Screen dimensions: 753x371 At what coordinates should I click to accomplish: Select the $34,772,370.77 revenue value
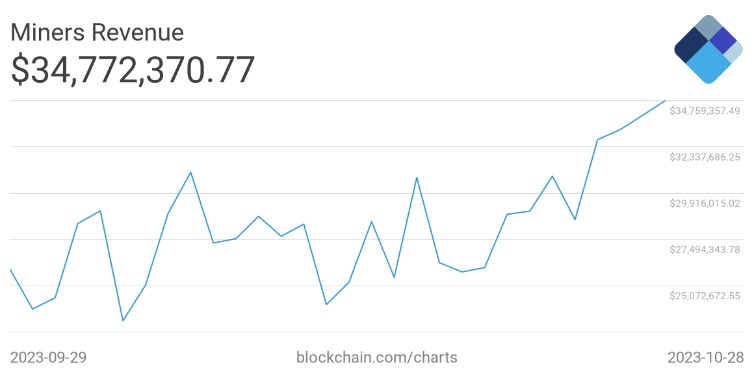tap(133, 70)
